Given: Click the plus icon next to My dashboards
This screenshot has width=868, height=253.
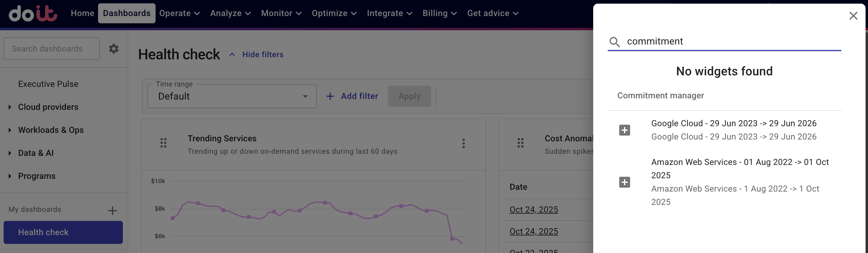Looking at the screenshot, I should click(x=112, y=210).
